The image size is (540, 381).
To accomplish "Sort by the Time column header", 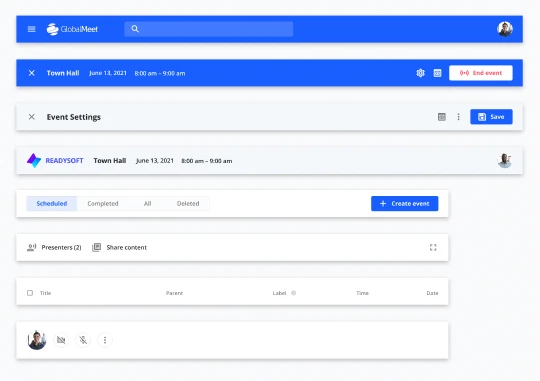I will (x=362, y=293).
